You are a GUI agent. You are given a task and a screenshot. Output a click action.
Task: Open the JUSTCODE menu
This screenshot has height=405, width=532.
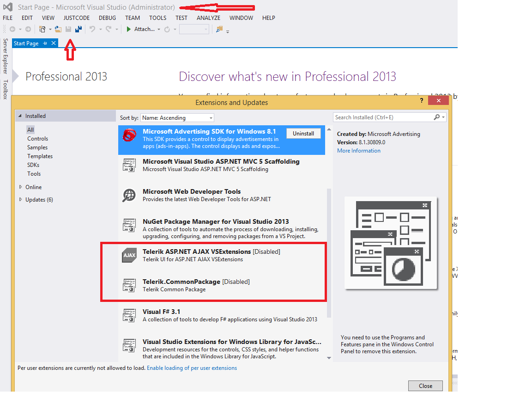(x=76, y=18)
